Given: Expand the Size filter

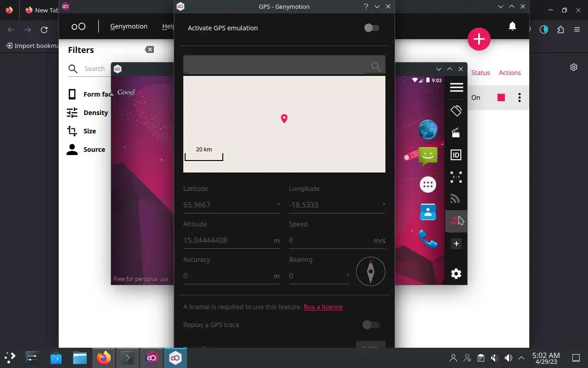Looking at the screenshot, I should [x=81, y=131].
